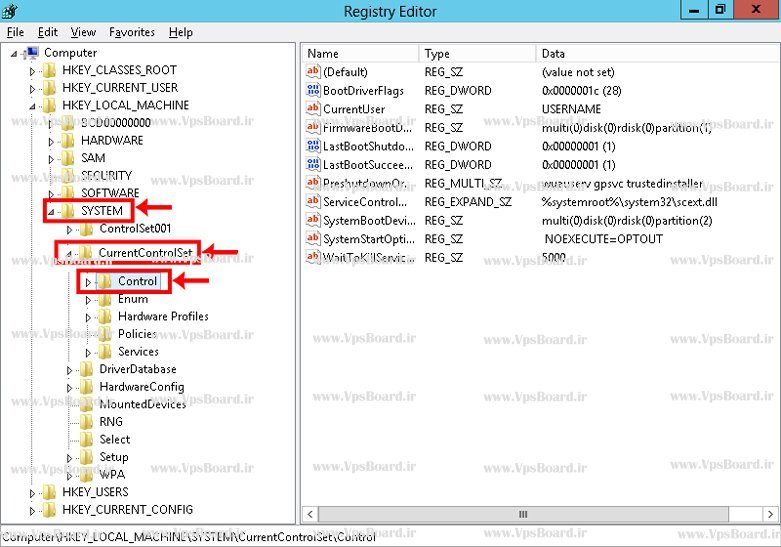This screenshot has height=547, width=781.
Task: Click the CurrentUser string value icon
Action: [313, 109]
